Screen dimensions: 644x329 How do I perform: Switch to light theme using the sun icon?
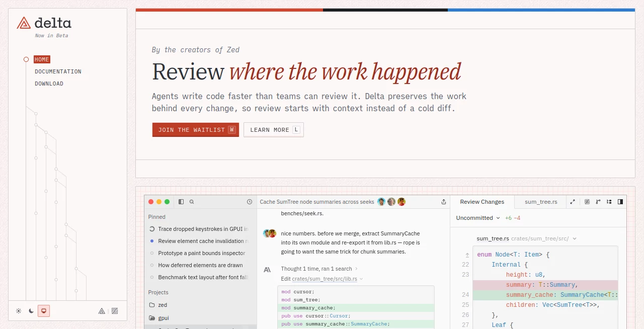(x=19, y=311)
